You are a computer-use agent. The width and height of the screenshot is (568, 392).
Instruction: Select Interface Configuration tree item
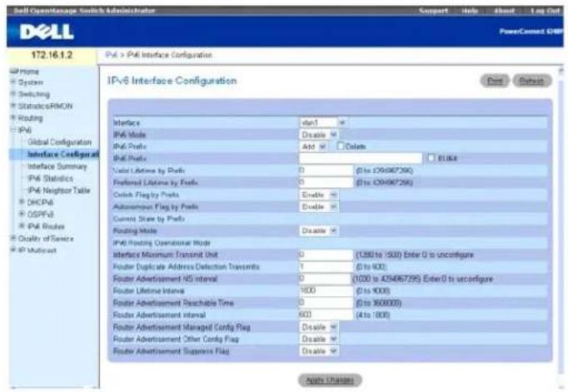coord(63,154)
